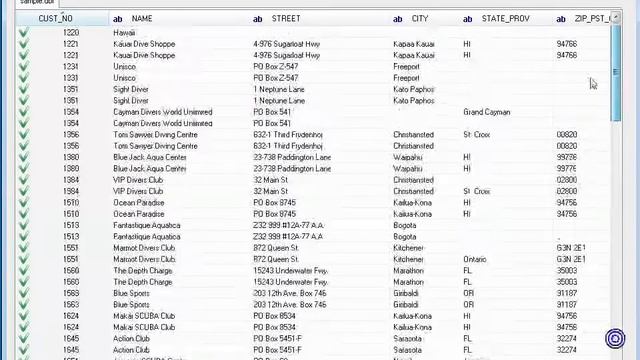
Task: Select the 1220 customer number cell
Action: (71, 33)
